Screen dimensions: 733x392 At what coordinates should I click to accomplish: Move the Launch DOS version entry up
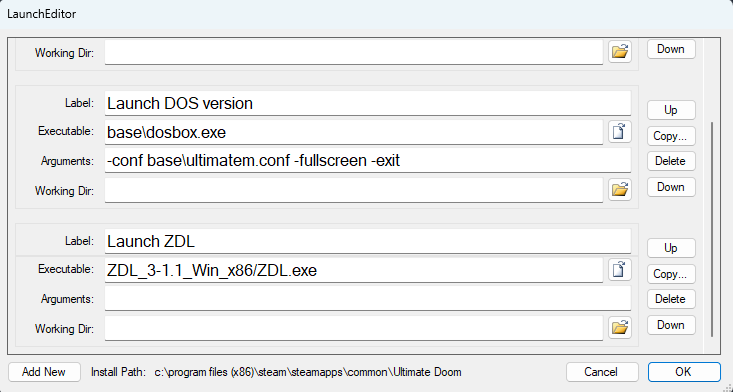click(671, 110)
